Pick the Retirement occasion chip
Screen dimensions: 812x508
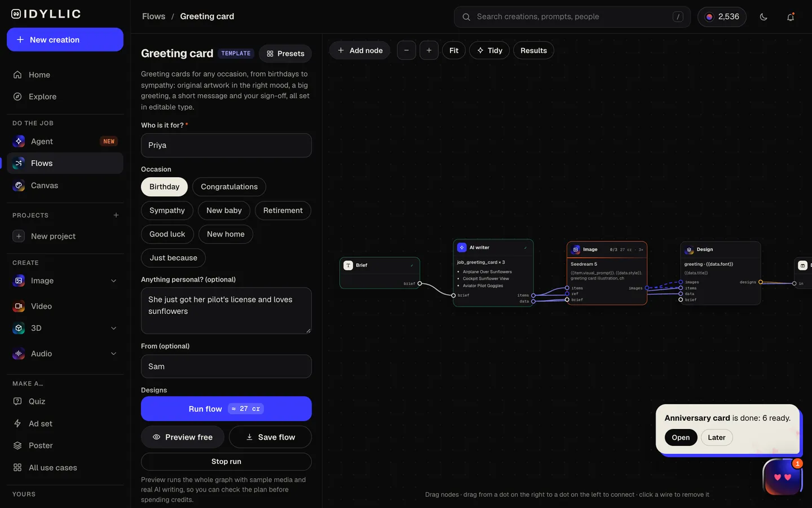283,211
